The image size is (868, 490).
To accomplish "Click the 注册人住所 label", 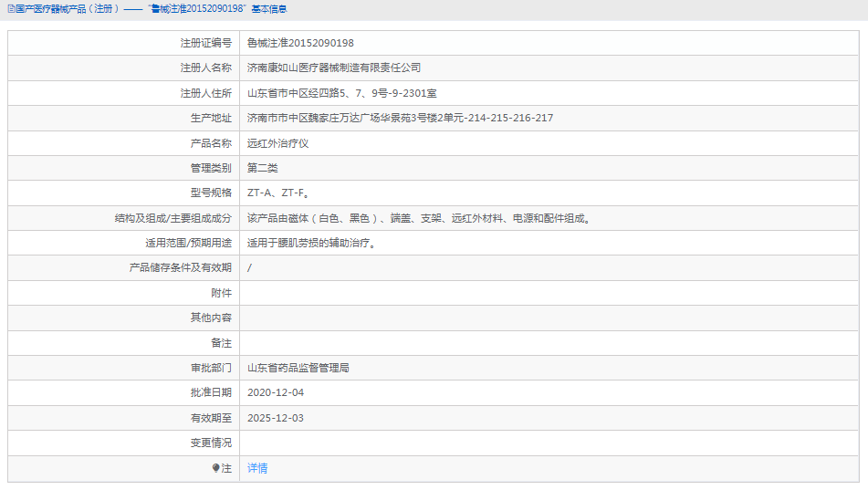I will pyautogui.click(x=206, y=93).
